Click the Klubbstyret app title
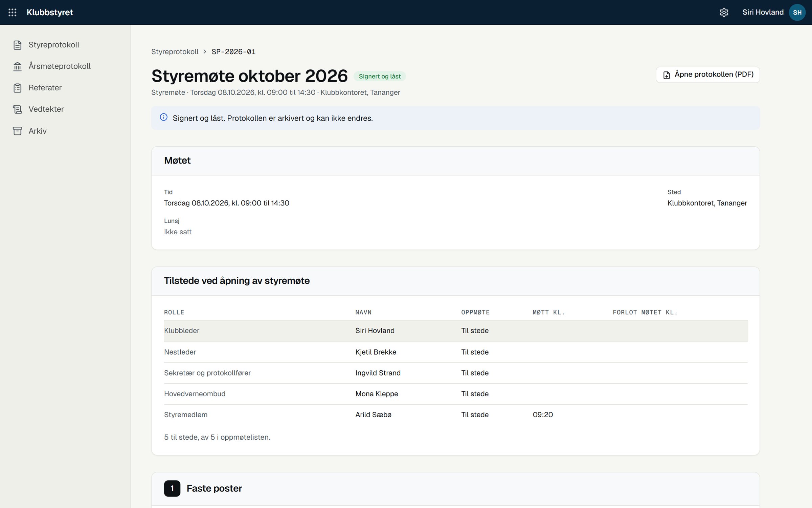Viewport: 812px width, 508px height. click(50, 13)
